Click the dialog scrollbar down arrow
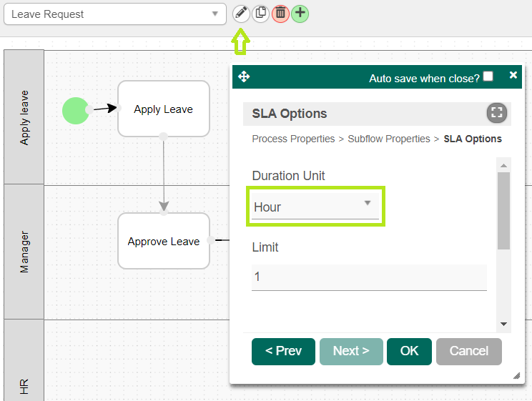The width and height of the screenshot is (532, 401). click(504, 324)
